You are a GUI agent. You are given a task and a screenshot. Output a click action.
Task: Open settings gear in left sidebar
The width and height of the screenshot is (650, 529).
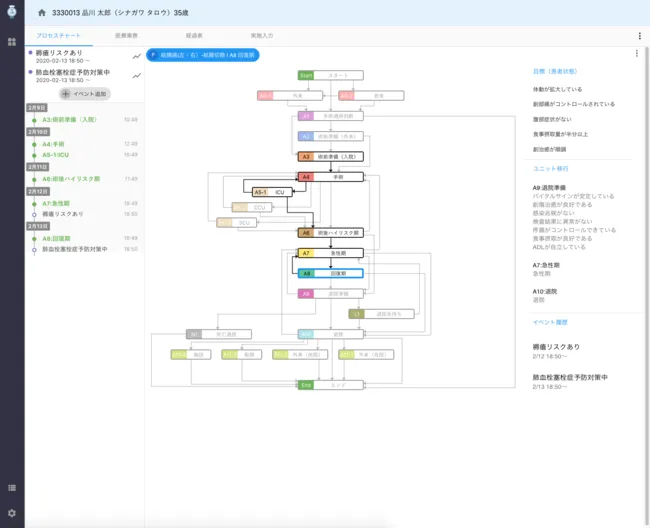click(11, 513)
